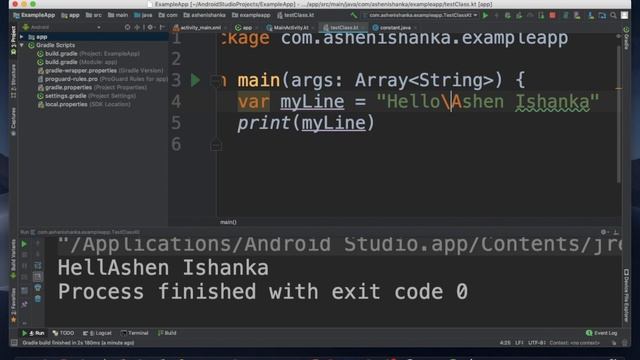
Task: Click the Debug icon in top toolbar
Action: pos(507,16)
